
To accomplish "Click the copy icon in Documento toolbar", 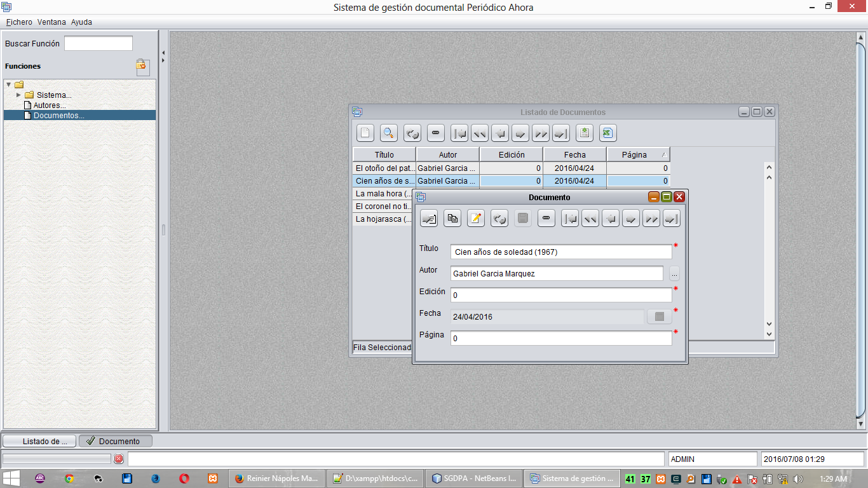I will [x=452, y=219].
